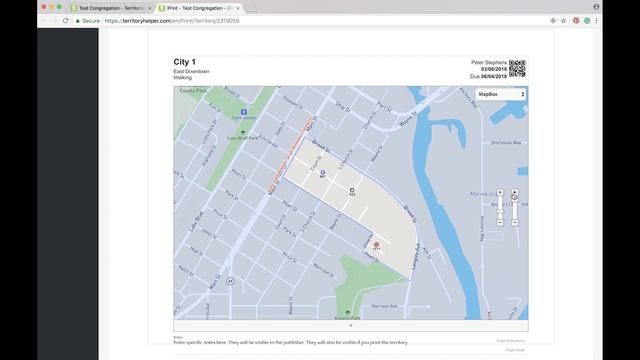This screenshot has width=640, height=360.
Task: Click the park tree icon near Harrison Ave
Action: click(x=347, y=313)
